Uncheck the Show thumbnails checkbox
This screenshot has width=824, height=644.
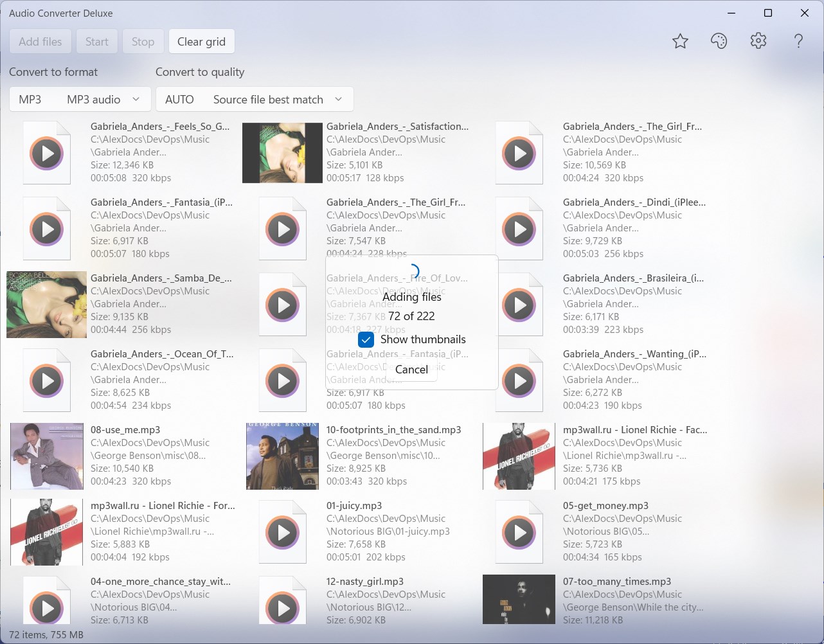pos(366,339)
